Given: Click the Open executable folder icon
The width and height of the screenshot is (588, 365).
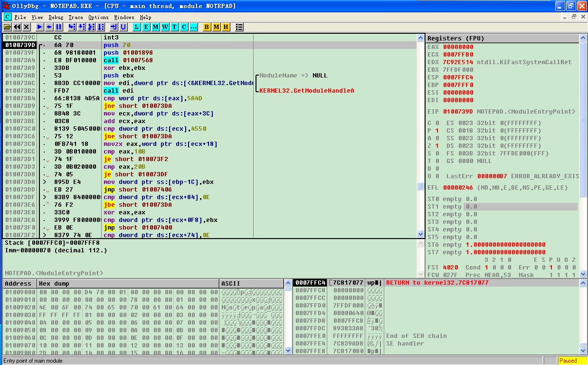Looking at the screenshot, I should 8,27.
